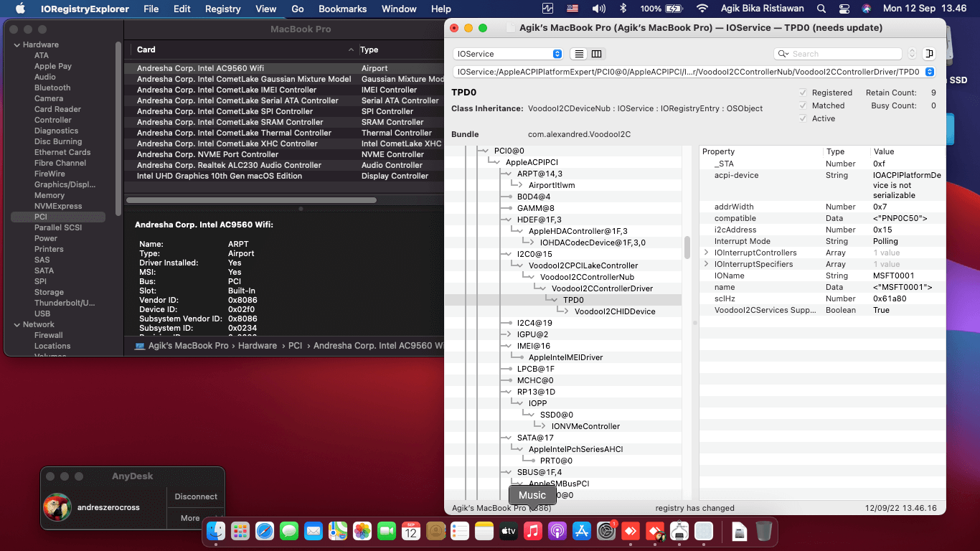Viewport: 980px width, 551px height.
Task: Open Safari from the Dock
Action: tap(265, 531)
